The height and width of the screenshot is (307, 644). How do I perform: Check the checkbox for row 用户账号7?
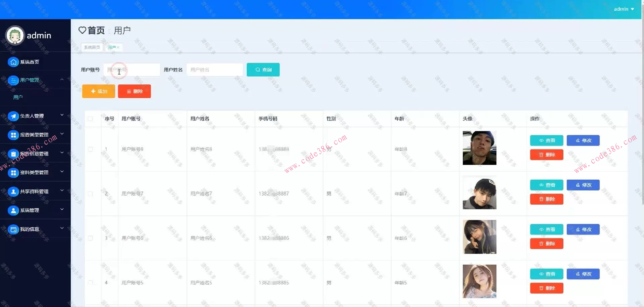tap(90, 194)
